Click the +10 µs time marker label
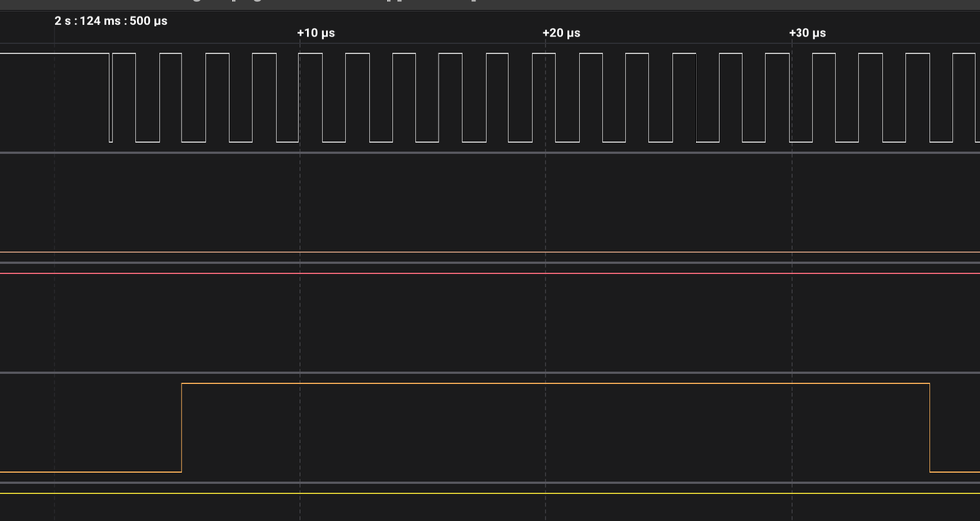 click(316, 33)
